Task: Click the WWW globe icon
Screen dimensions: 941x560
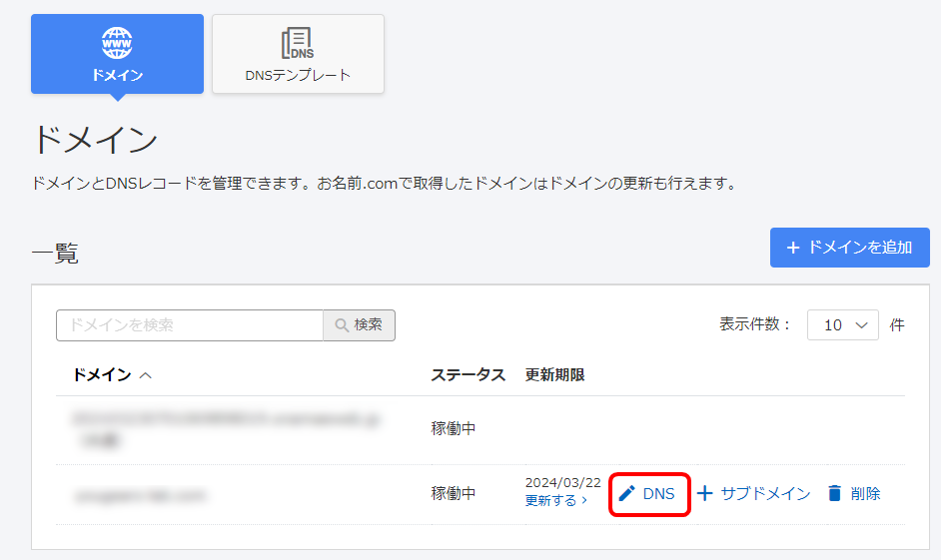Action: (x=117, y=43)
